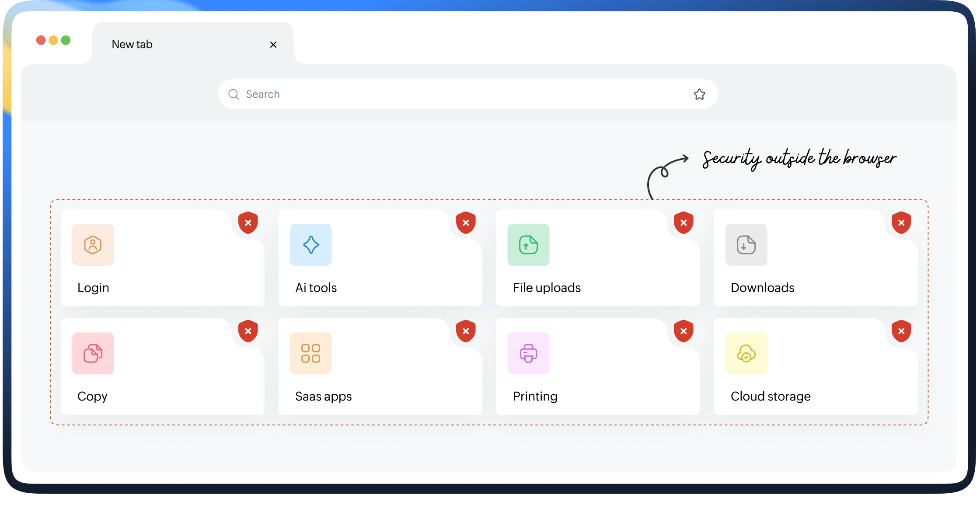Click red shield badge on Copy card

(248, 331)
